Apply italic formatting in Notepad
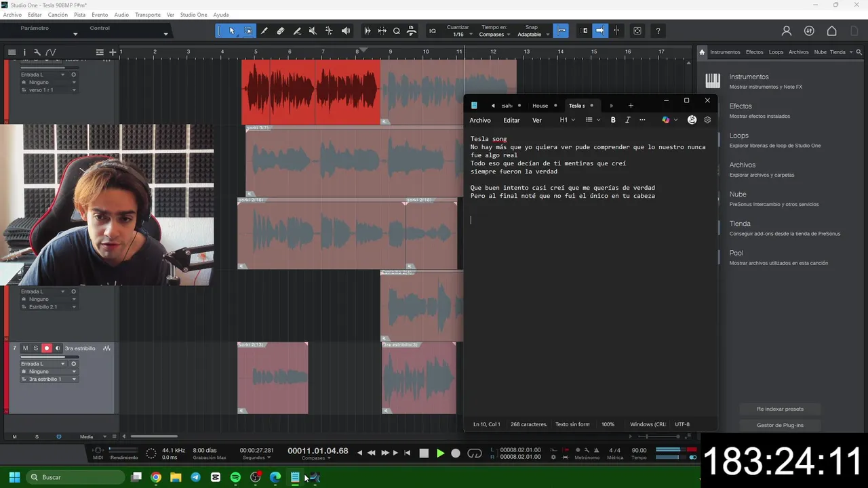The image size is (868, 488). coord(627,120)
